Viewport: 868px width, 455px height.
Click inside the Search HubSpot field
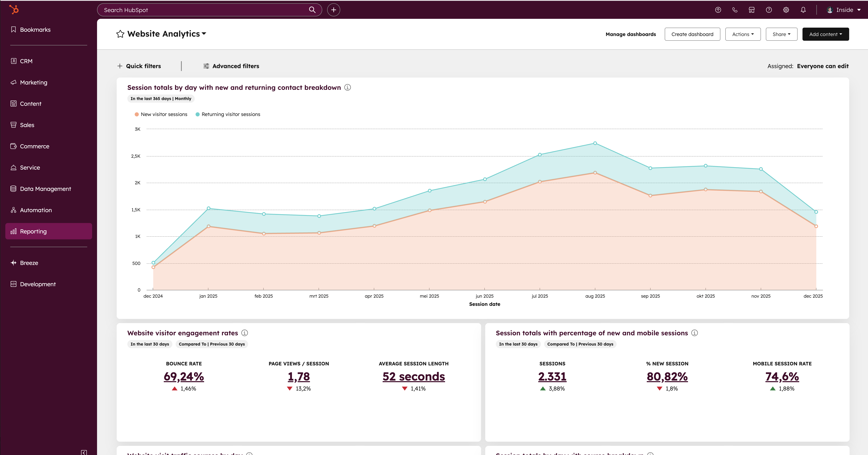point(202,10)
